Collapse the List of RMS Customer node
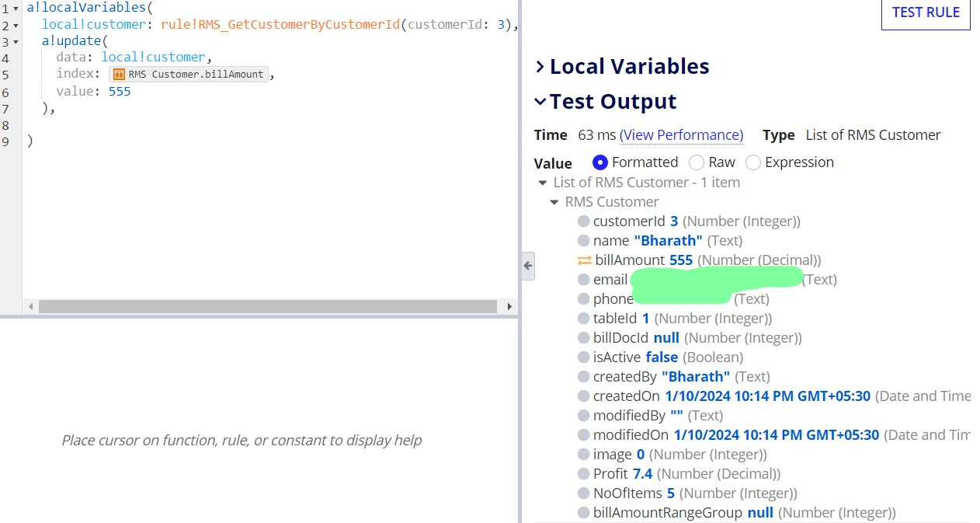The width and height of the screenshot is (980, 523). click(542, 183)
